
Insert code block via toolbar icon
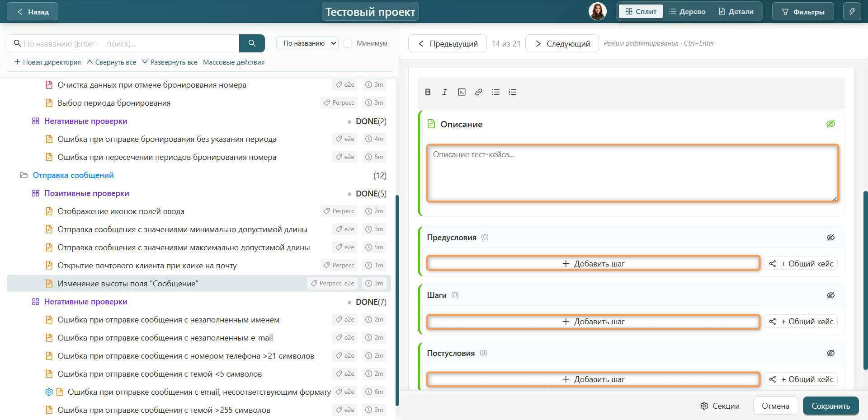pos(462,92)
